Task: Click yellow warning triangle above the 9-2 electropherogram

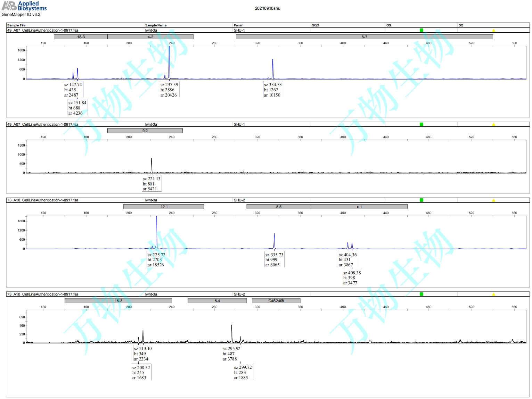Action: tap(493, 124)
